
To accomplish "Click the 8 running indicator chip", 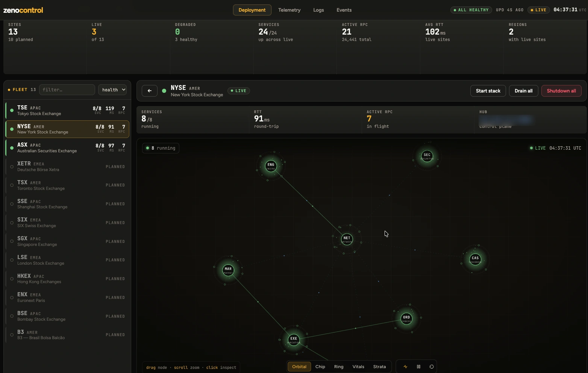I will pos(161,148).
